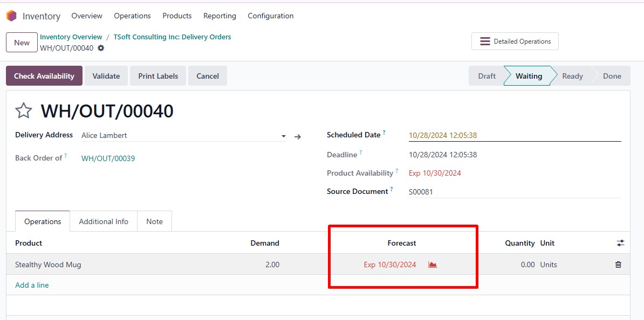Expand the Delivery Address dropdown arrow

(x=283, y=136)
